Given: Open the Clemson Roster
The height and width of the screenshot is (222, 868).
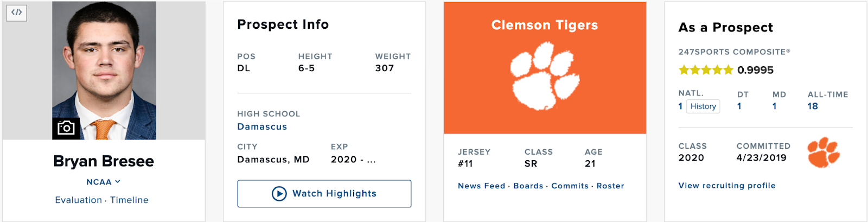Looking at the screenshot, I should pos(610,186).
